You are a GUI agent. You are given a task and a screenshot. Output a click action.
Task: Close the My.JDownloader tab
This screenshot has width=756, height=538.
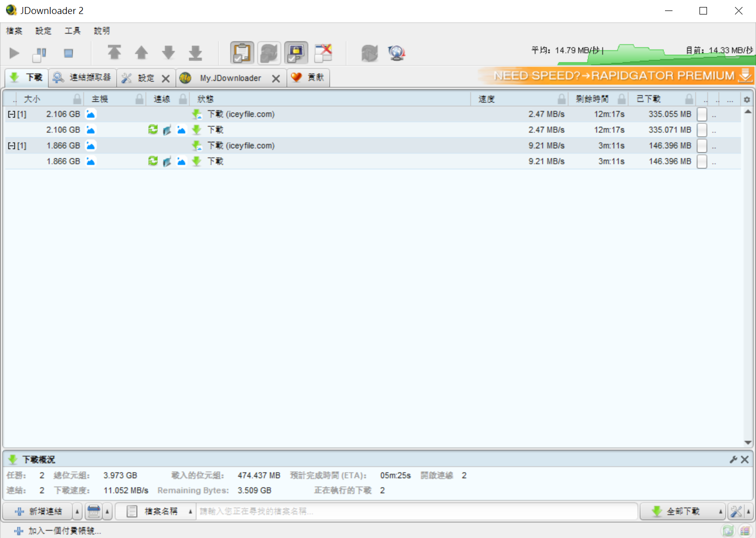275,78
